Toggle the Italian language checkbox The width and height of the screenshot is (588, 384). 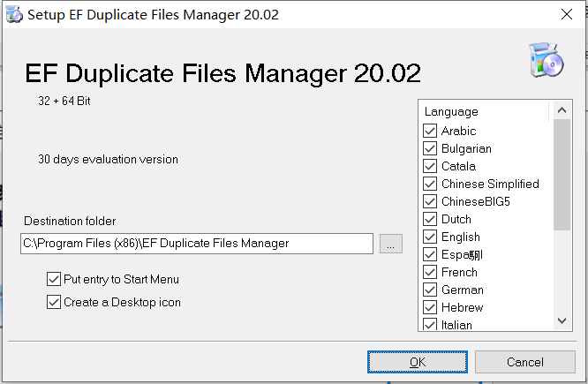point(430,324)
